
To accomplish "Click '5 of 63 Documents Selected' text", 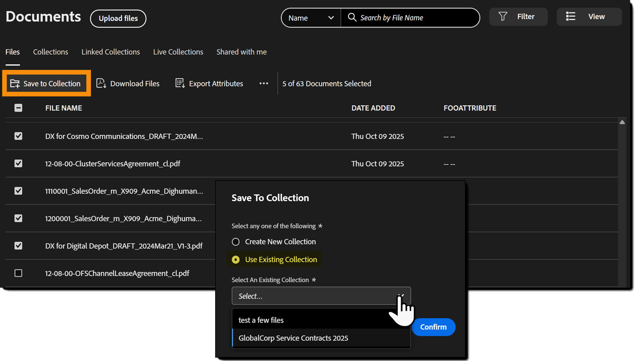I will tap(327, 84).
